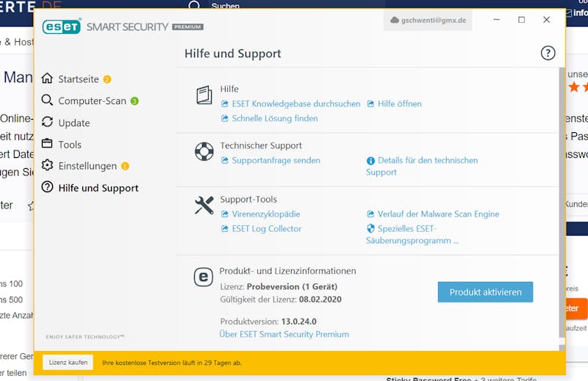Click the search magnifier icon in the background browser

pyautogui.click(x=194, y=5)
